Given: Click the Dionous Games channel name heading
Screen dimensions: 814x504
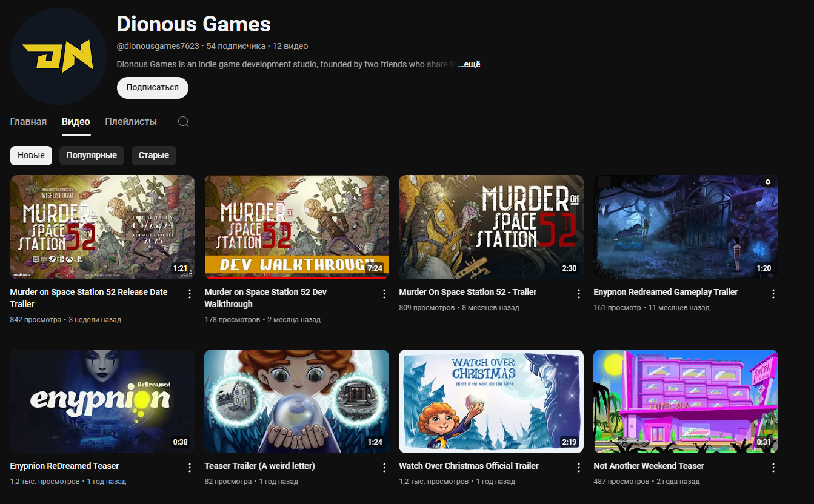Looking at the screenshot, I should pyautogui.click(x=193, y=24).
